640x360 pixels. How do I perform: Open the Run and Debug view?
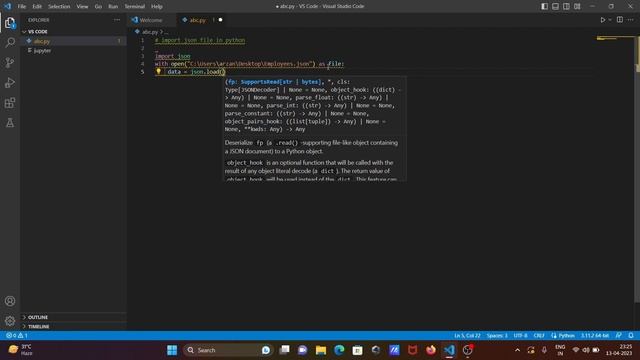pos(10,82)
